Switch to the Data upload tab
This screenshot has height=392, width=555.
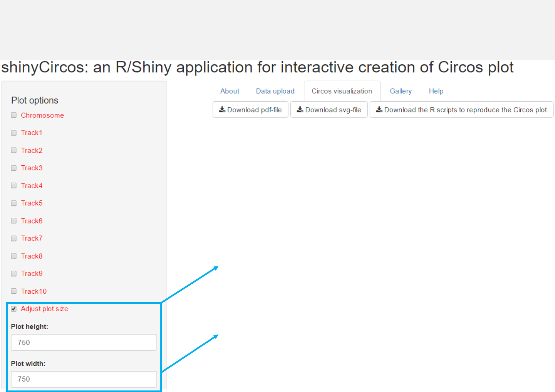point(275,91)
